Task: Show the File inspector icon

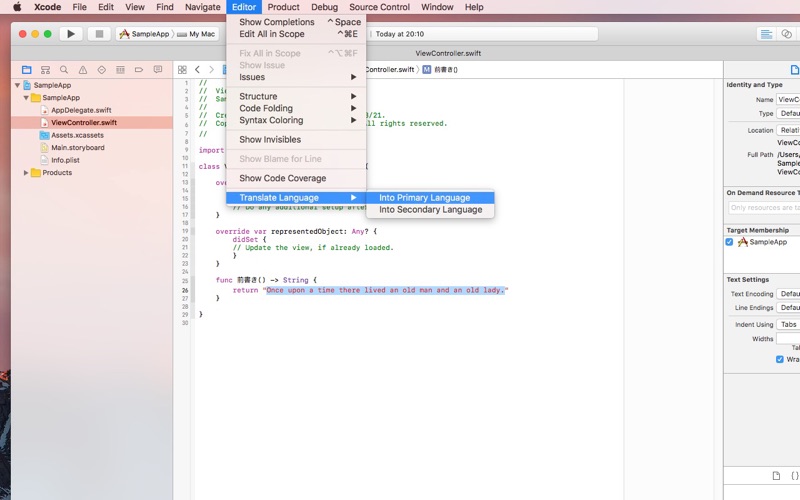Action: click(x=794, y=69)
